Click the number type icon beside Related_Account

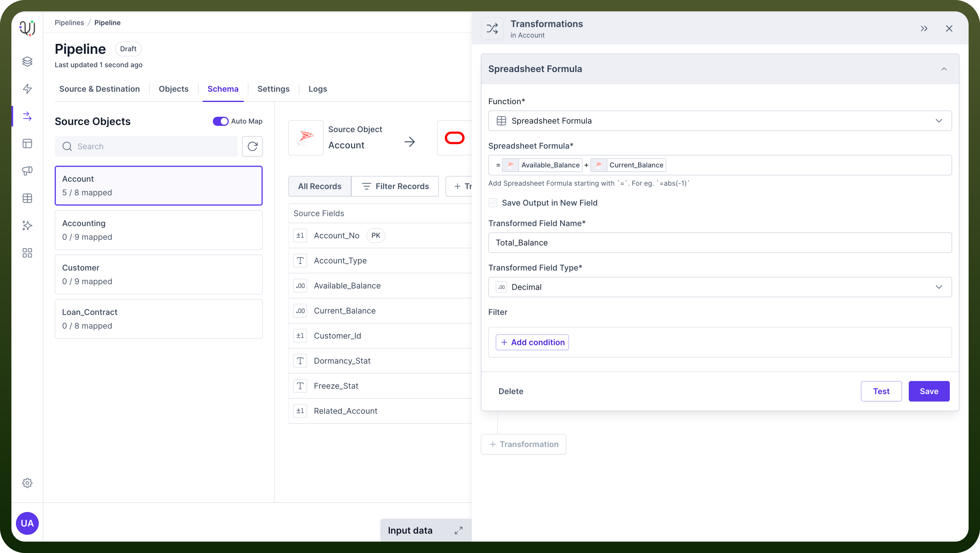300,411
